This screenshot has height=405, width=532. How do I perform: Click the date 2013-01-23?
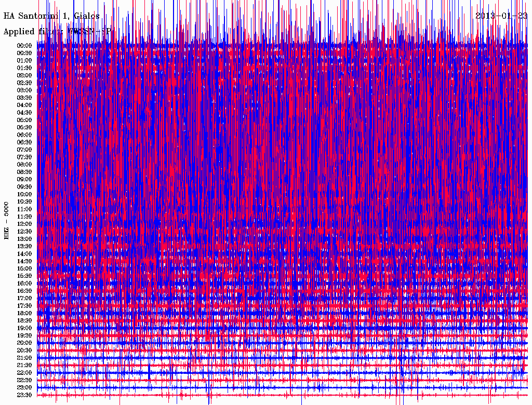(501, 16)
